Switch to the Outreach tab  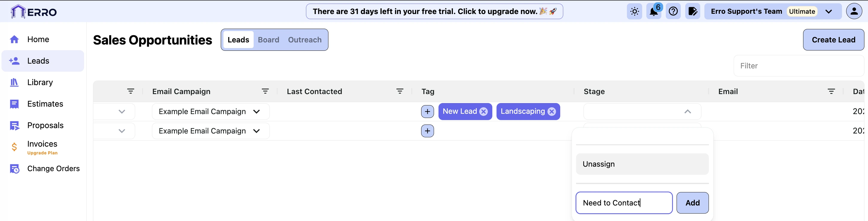[304, 40]
